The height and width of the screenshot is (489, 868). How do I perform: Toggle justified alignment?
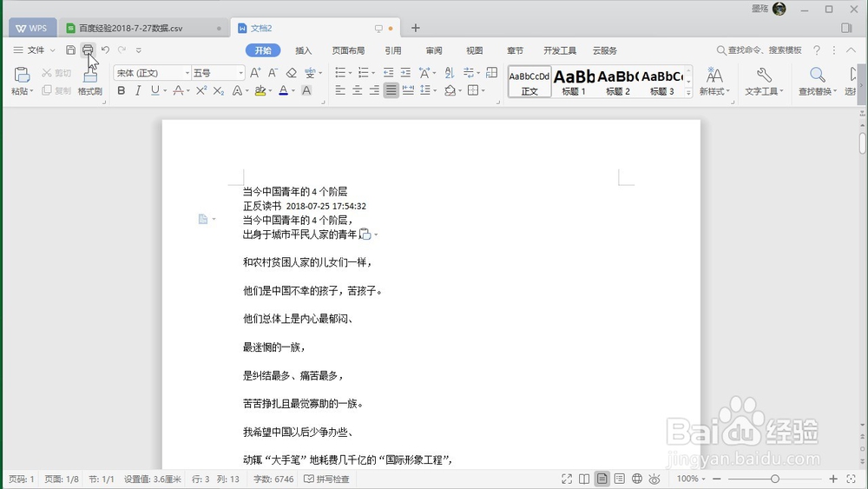coord(391,90)
